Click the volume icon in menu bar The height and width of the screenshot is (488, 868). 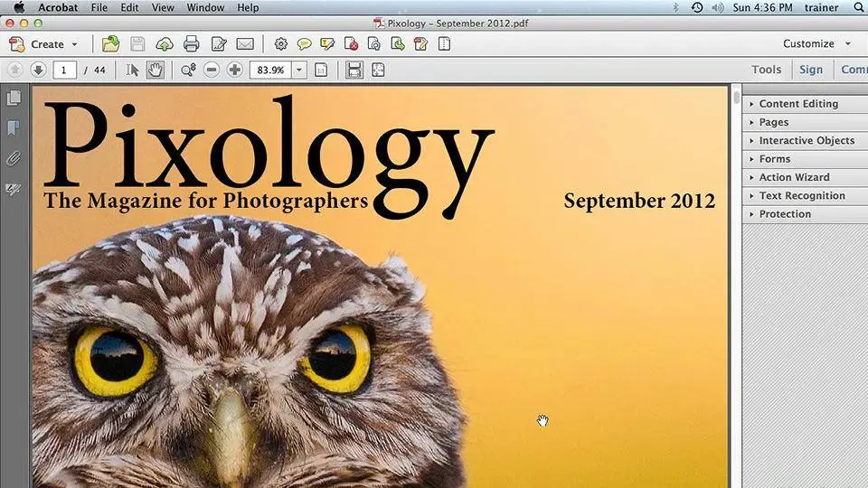[x=717, y=7]
